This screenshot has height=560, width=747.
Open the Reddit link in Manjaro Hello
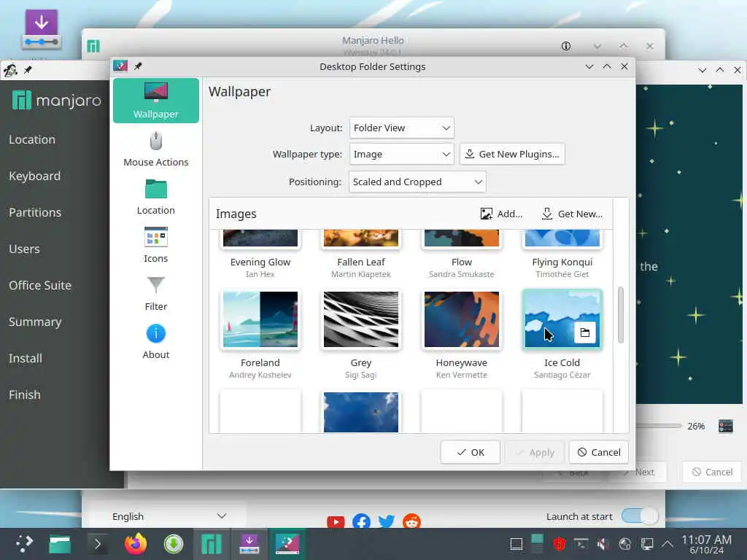click(411, 521)
